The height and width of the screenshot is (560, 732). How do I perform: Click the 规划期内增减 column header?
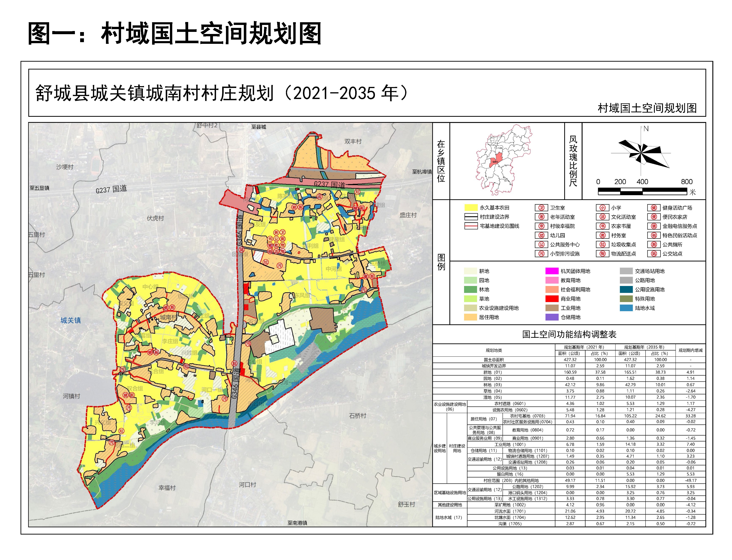click(x=690, y=350)
